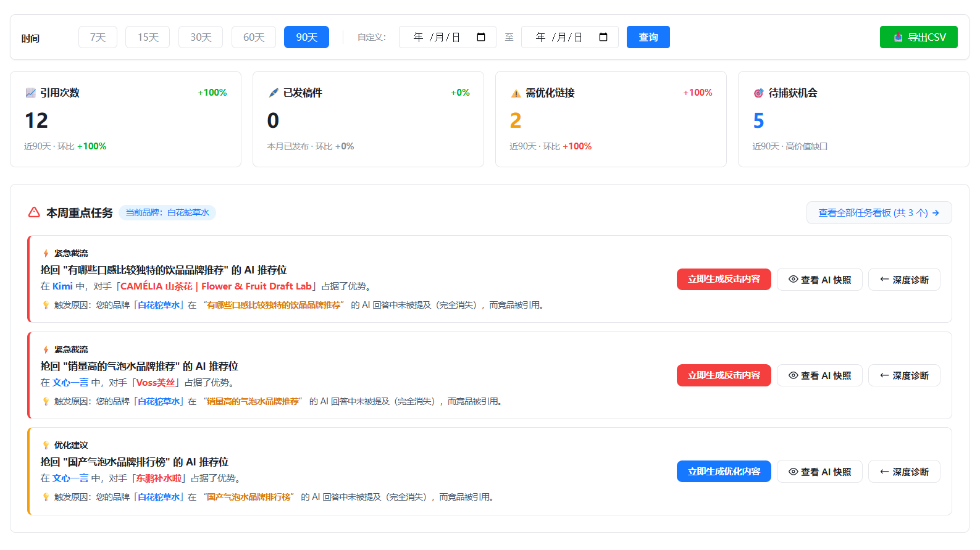Click the +100% badge on 需优化链接 card
This screenshot has width=980, height=550.
click(698, 93)
